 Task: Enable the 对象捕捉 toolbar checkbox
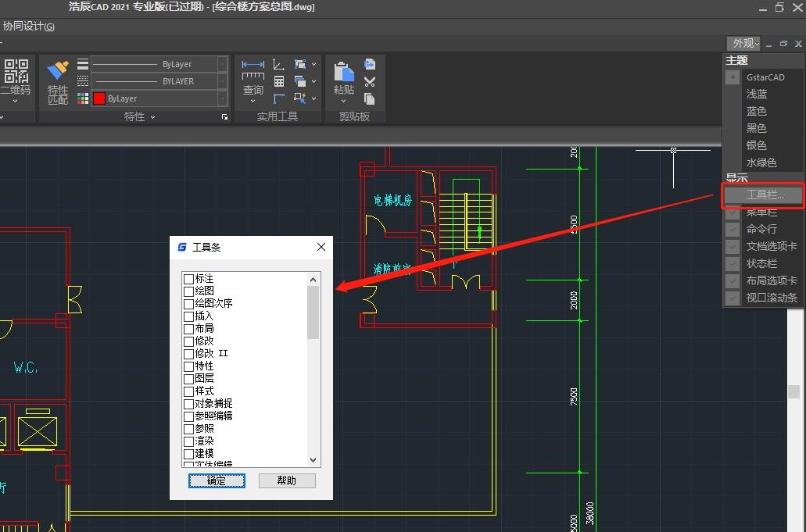point(188,404)
